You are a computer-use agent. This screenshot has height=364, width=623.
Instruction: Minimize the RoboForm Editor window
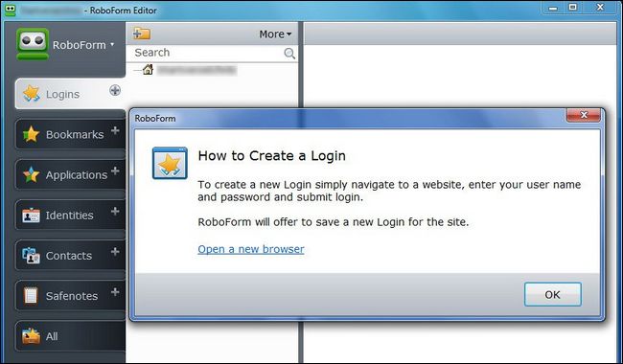pyautogui.click(x=553, y=8)
